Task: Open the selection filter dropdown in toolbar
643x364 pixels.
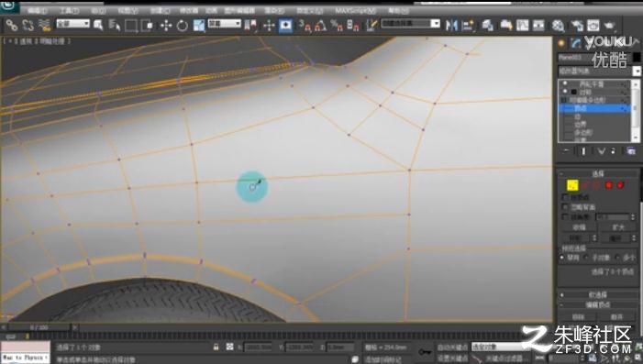Action: tap(73, 23)
